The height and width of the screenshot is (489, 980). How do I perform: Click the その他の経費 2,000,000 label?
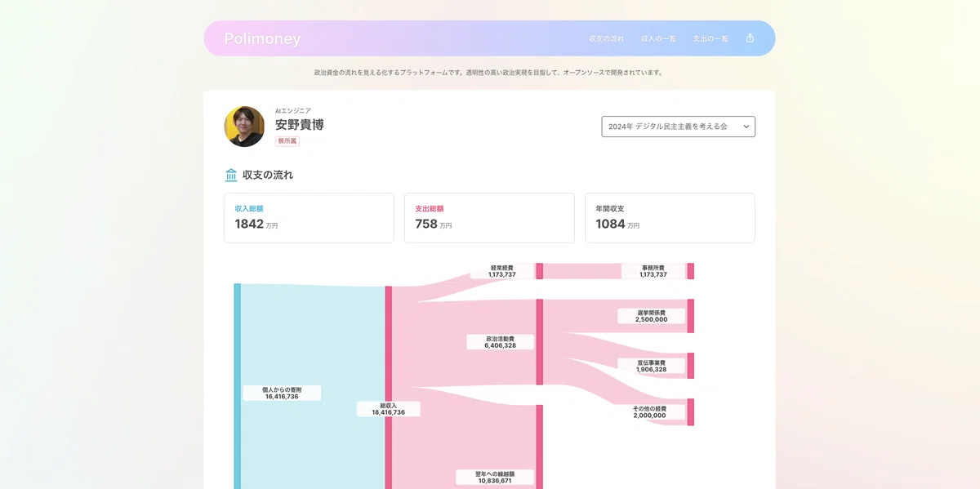[649, 412]
